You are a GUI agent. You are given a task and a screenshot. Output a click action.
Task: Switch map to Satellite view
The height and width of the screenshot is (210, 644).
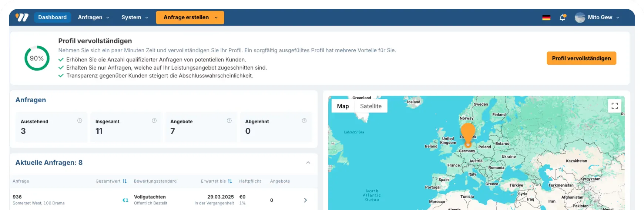click(370, 106)
